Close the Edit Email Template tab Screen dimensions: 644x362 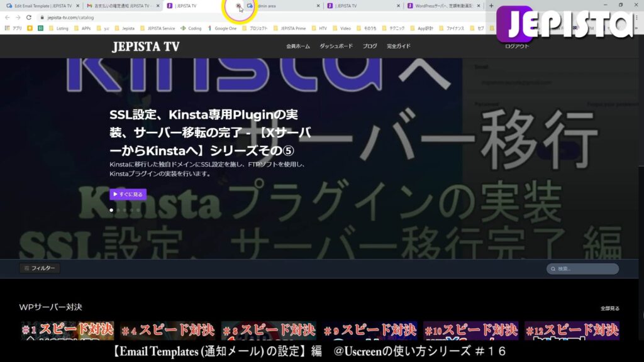[x=77, y=6]
